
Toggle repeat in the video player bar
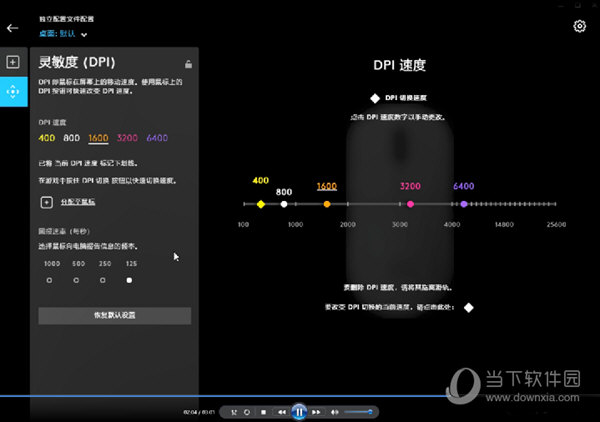coord(247,412)
